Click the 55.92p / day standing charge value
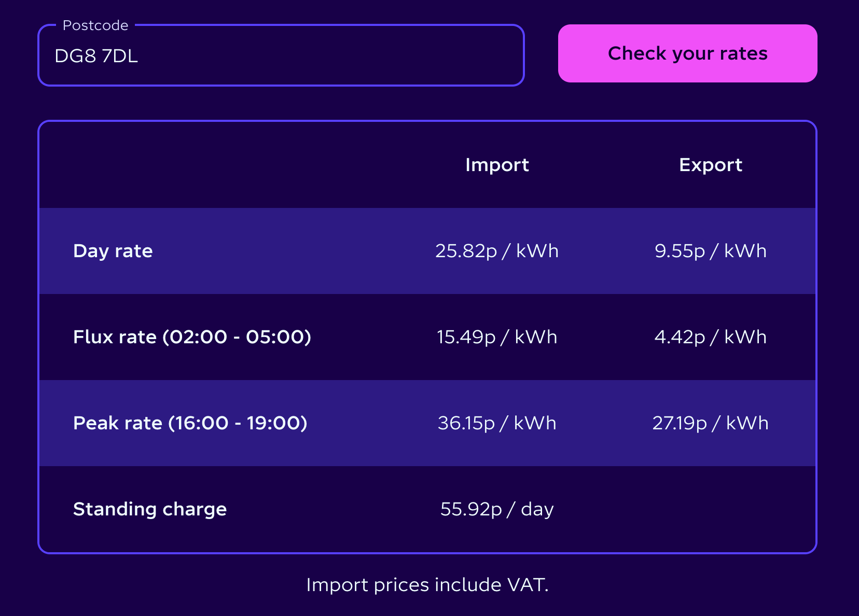Image resolution: width=859 pixels, height=616 pixels. click(x=497, y=509)
